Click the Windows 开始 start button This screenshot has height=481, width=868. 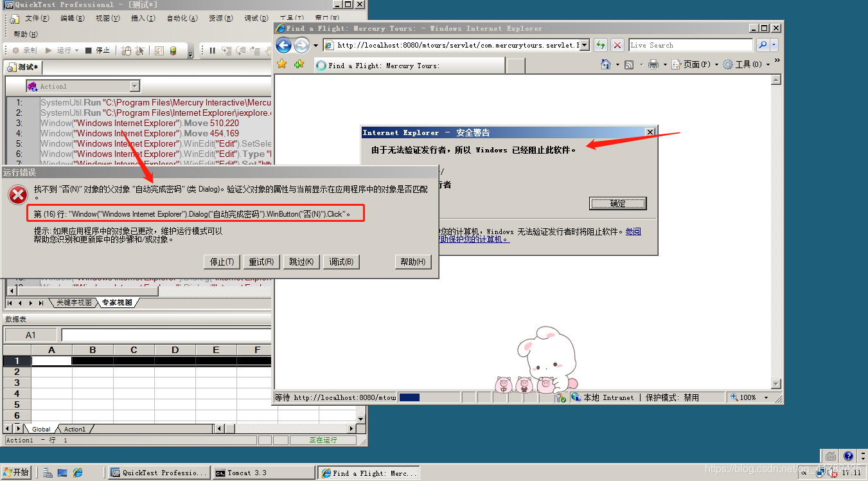point(16,473)
